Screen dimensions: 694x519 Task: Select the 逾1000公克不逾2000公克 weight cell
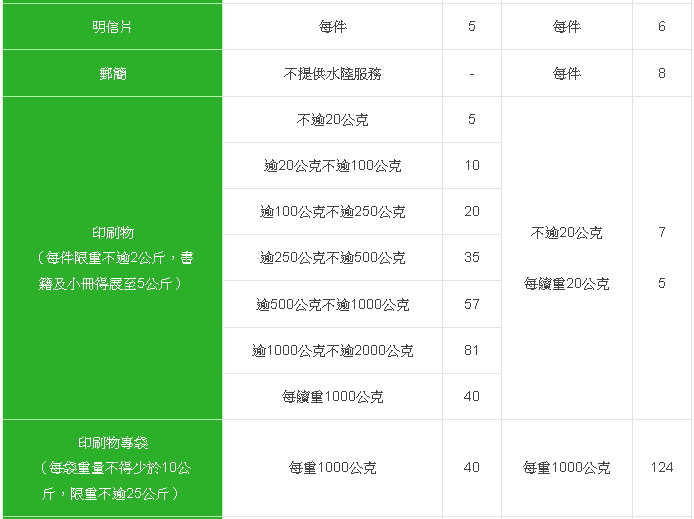[332, 351]
